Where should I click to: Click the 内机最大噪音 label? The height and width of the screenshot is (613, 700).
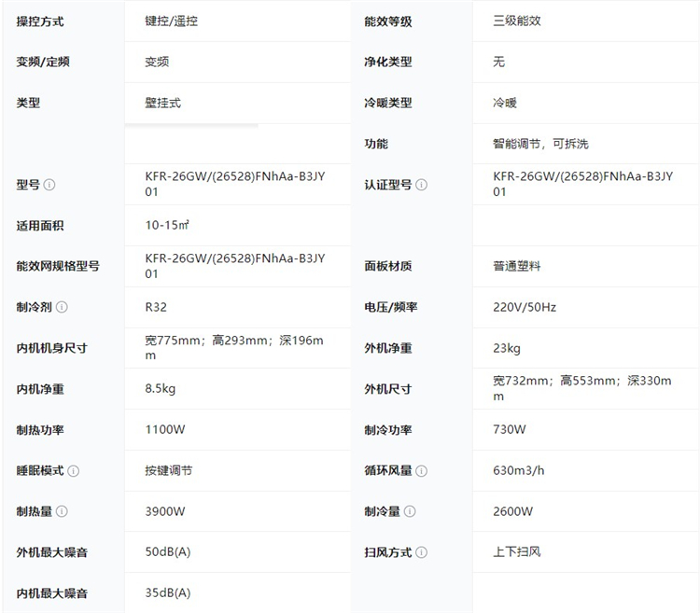(52, 593)
